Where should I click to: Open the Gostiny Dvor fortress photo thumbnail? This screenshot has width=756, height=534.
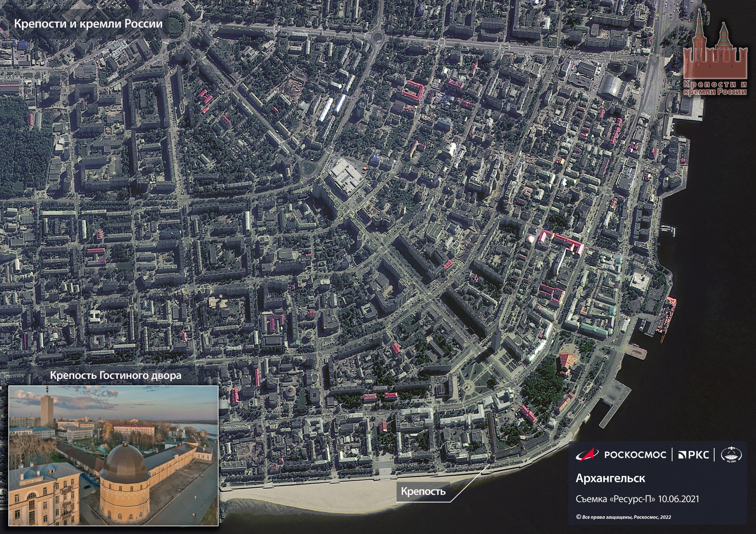pyautogui.click(x=113, y=455)
